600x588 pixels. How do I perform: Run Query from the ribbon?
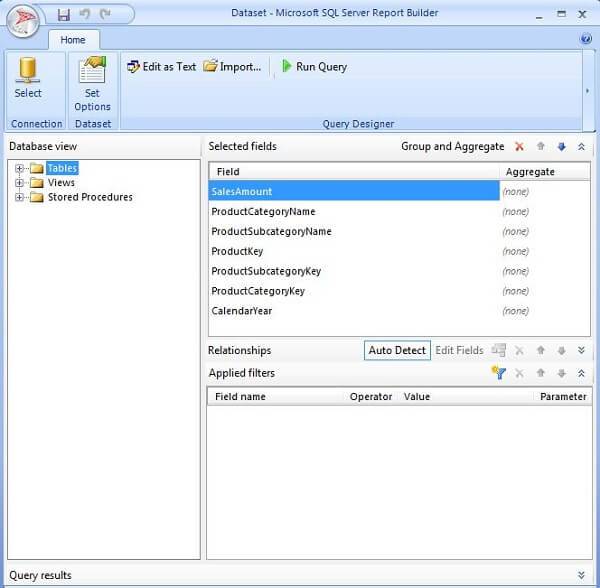[x=315, y=67]
